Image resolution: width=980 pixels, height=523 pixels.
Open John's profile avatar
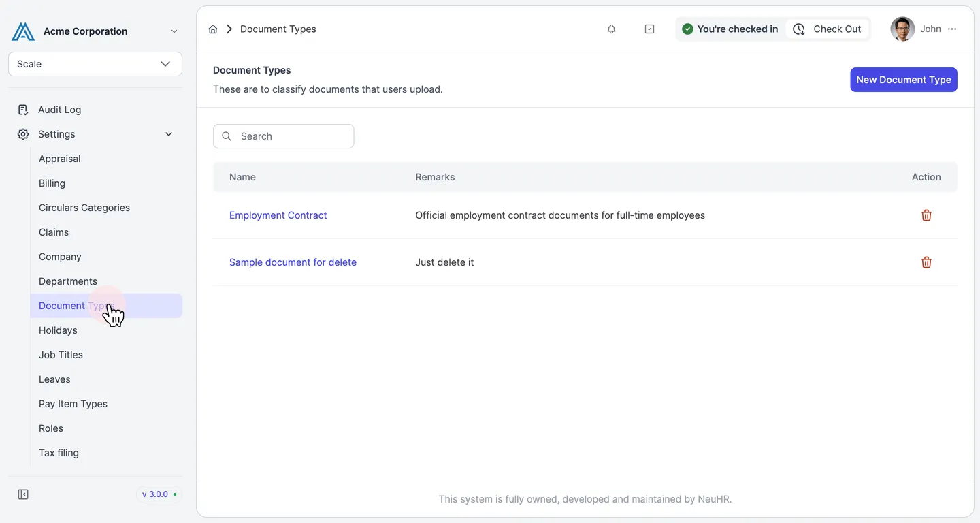coord(902,29)
